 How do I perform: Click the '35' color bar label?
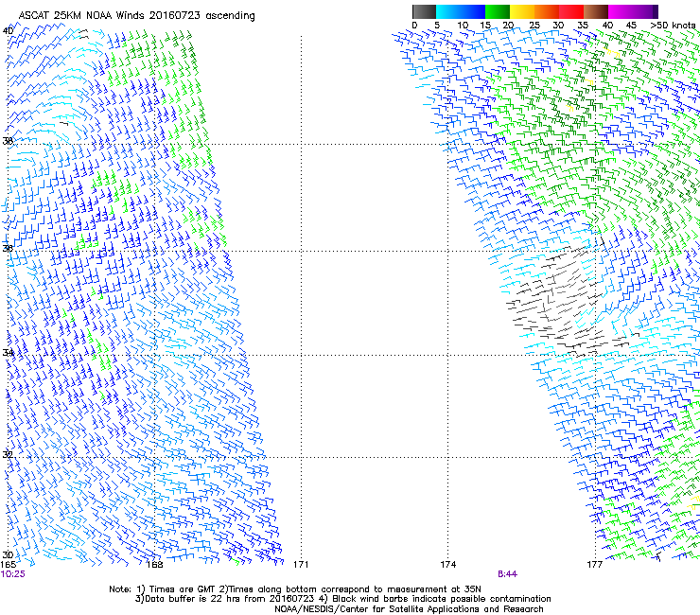coord(583,26)
